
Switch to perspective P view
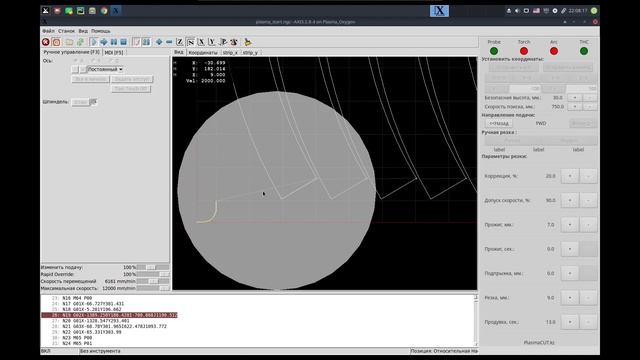[x=223, y=42]
